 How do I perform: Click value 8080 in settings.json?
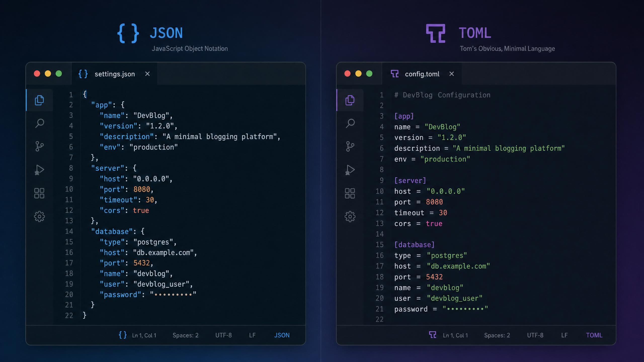tap(142, 189)
